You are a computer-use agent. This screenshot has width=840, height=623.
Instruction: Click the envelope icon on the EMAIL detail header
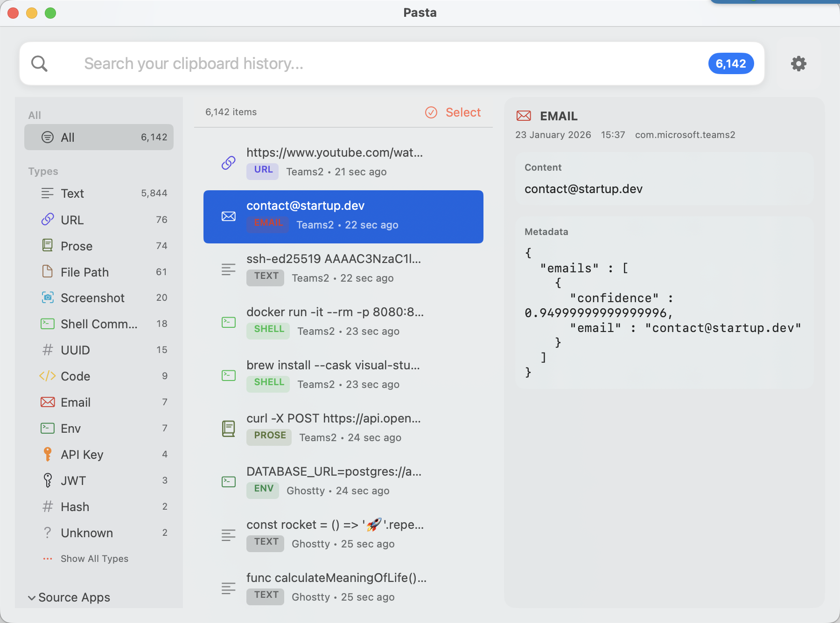(x=525, y=116)
